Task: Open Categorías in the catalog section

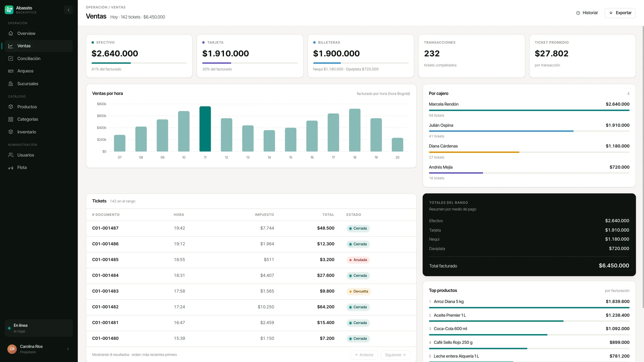Action: (x=39, y=119)
